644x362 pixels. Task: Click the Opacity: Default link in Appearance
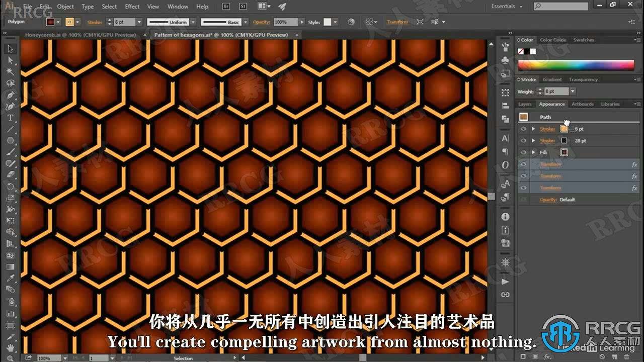[x=557, y=200]
